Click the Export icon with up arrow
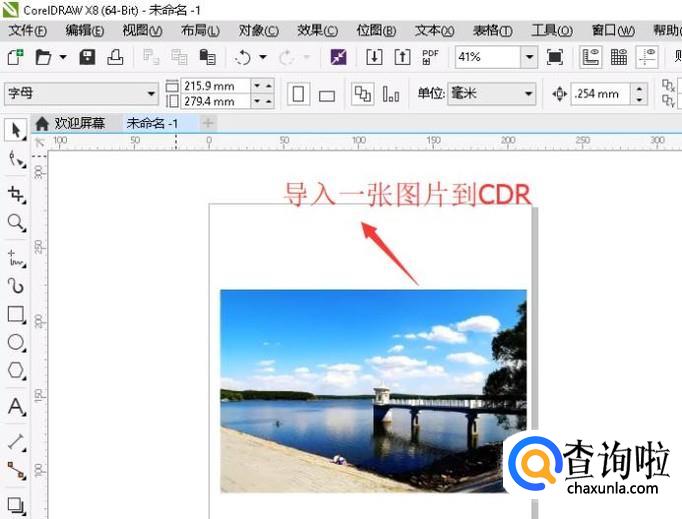The width and height of the screenshot is (682, 519). click(402, 57)
